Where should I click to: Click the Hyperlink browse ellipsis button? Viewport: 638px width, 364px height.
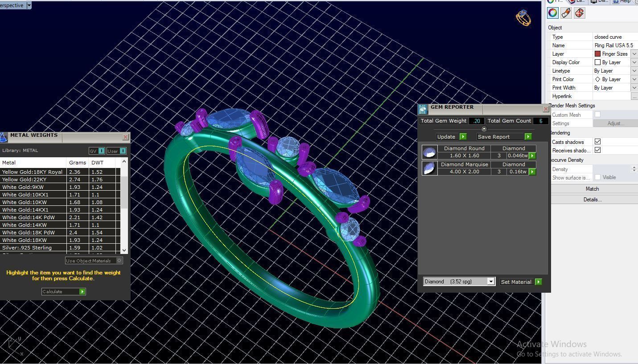pos(634,96)
